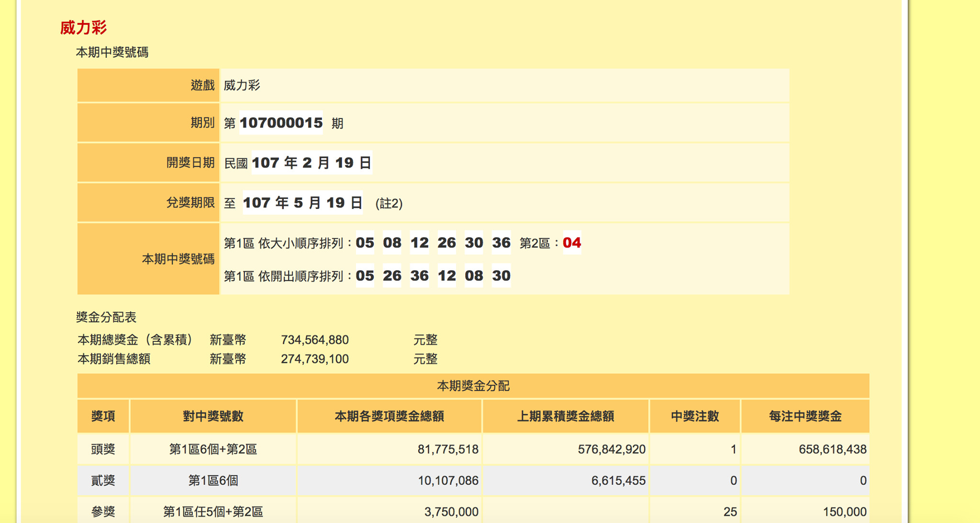Image resolution: width=980 pixels, height=523 pixels.
Task: Click the 對中獎號數 column header
Action: pyautogui.click(x=213, y=416)
